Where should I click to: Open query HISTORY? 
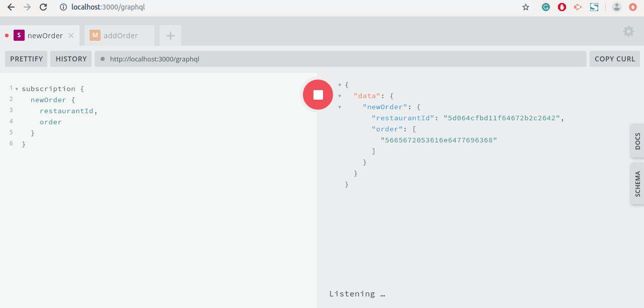[x=70, y=59]
